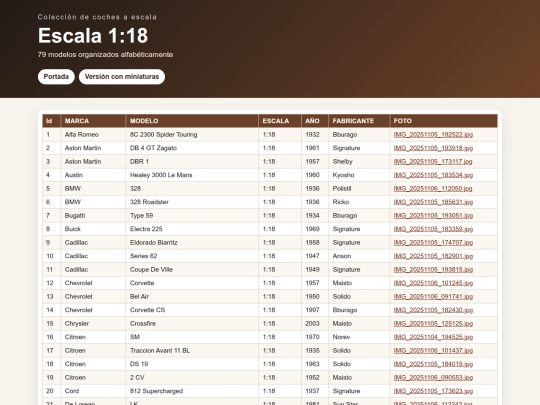540x405 pixels.
Task: Open photo link IMG_20251105_182901.jpg
Action: click(433, 256)
